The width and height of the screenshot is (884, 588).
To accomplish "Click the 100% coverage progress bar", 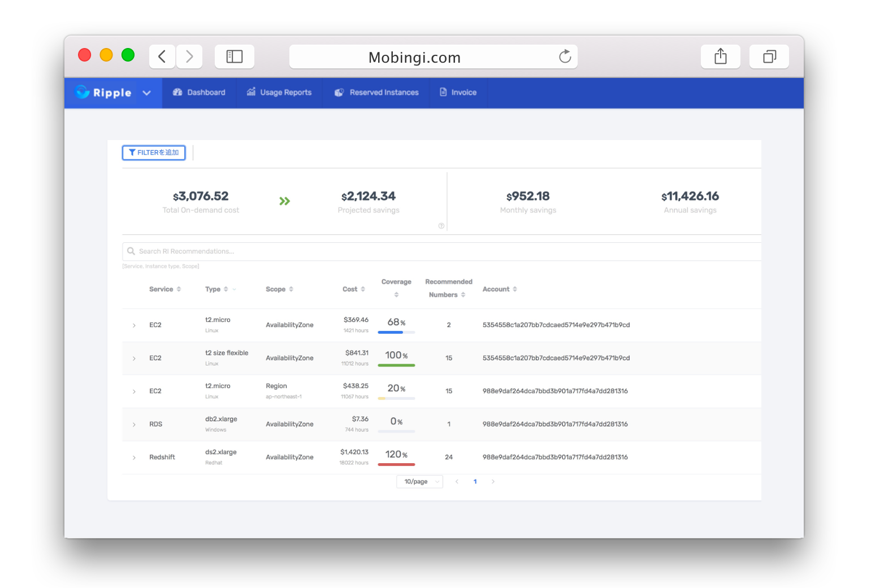I will [396, 365].
